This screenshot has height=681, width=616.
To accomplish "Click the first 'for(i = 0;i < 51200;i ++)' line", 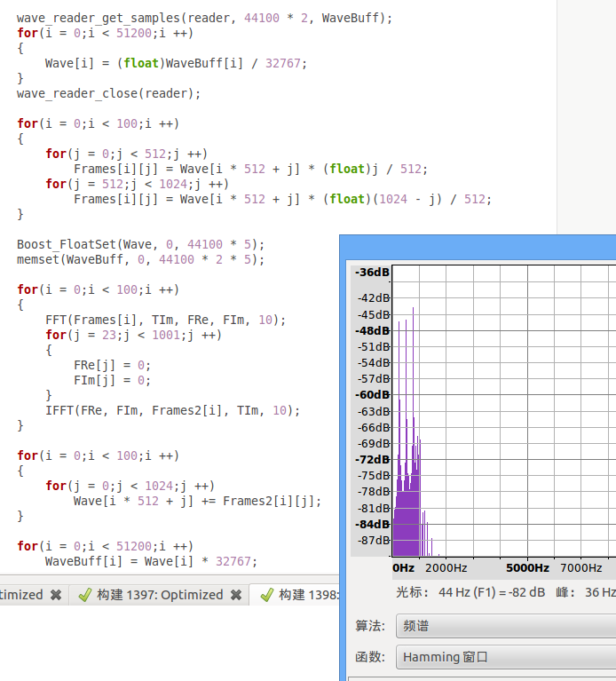I will coord(105,34).
